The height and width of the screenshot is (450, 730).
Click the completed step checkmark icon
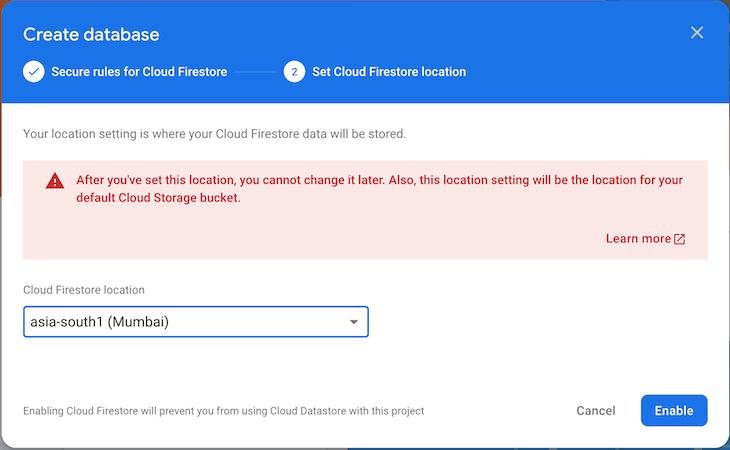[34, 72]
